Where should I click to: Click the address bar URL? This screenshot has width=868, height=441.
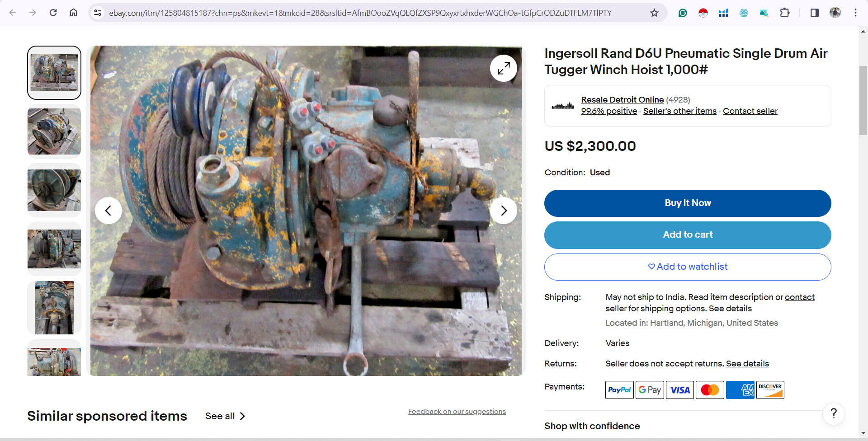coord(360,13)
